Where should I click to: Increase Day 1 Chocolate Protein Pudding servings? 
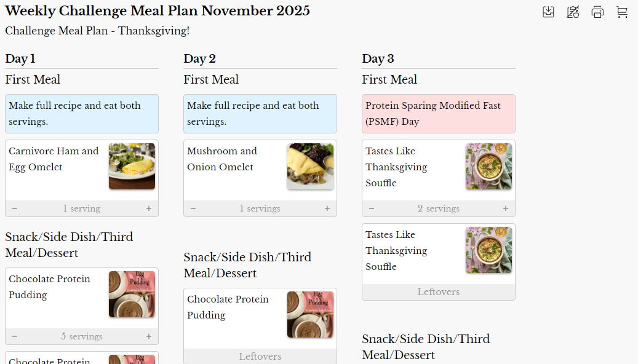(149, 336)
